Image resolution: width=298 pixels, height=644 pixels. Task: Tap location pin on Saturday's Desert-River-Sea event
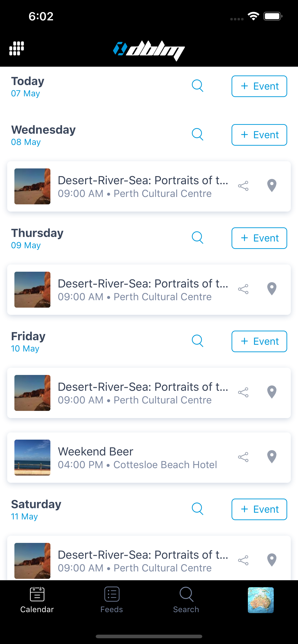pyautogui.click(x=272, y=560)
